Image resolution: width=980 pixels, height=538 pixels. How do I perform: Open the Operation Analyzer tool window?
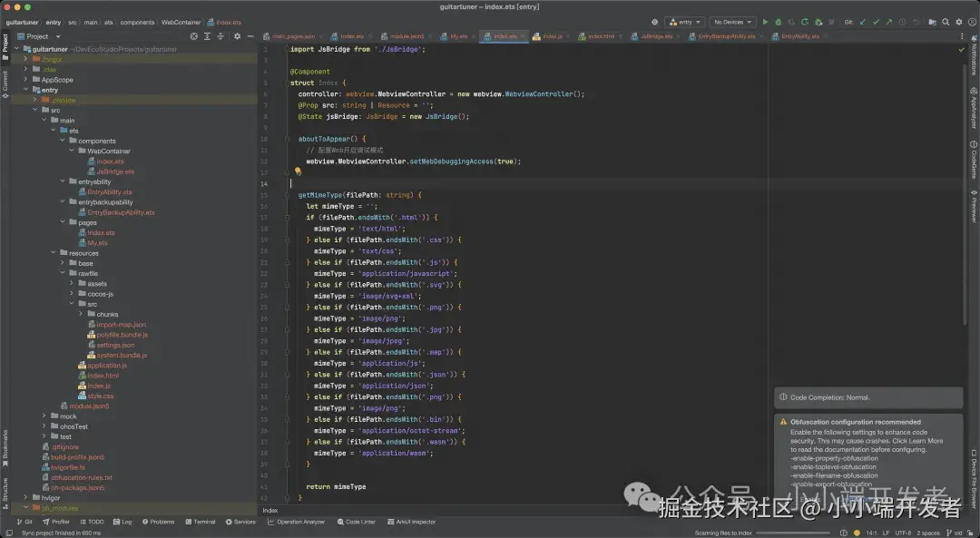(296, 522)
